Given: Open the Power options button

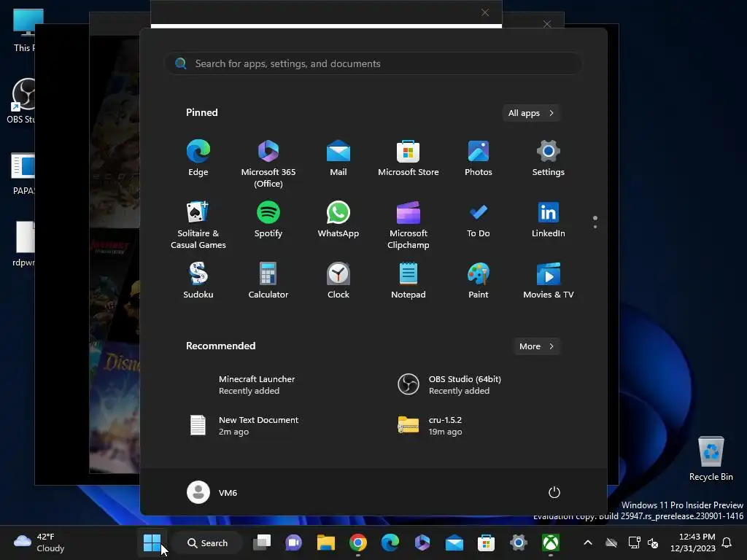Looking at the screenshot, I should tap(554, 492).
